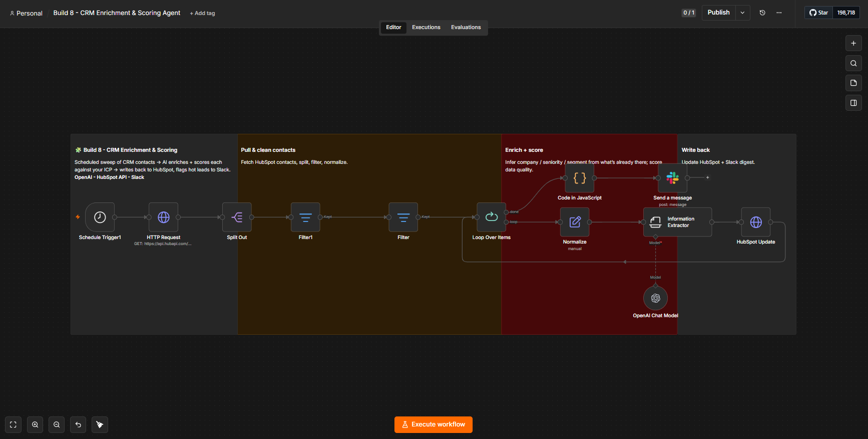Screen dimensions: 868x439
Task: Reset canvas zoom level
Action: 78,424
